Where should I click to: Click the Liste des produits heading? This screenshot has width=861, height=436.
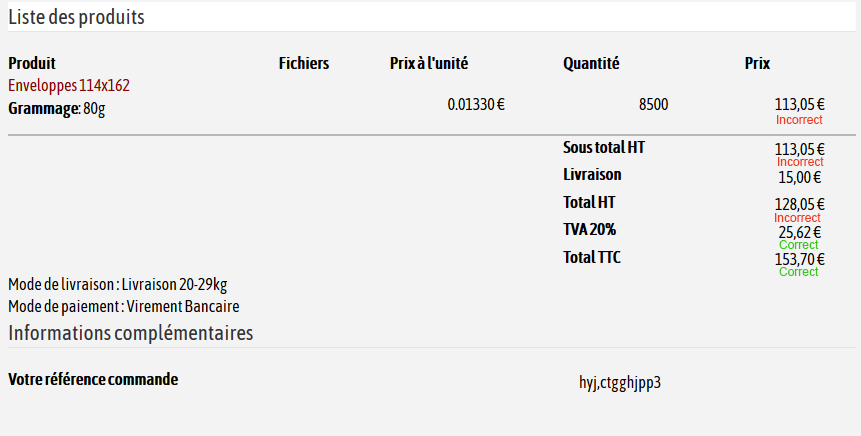click(76, 17)
